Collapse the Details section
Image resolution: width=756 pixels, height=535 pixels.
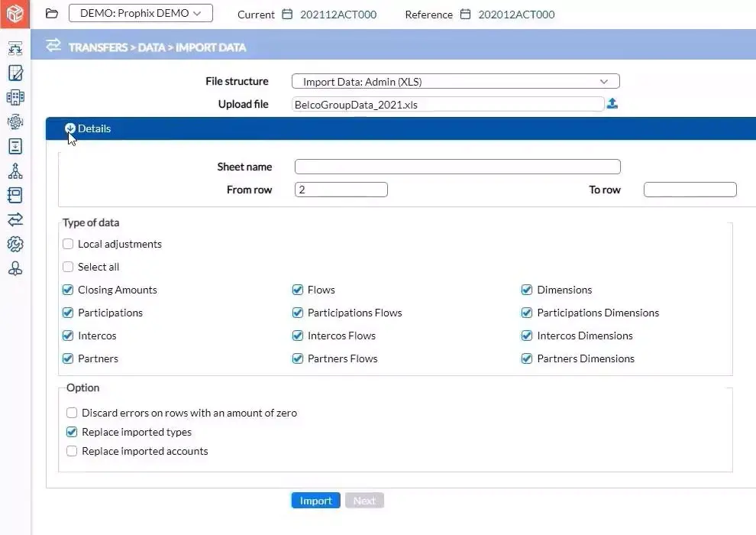pyautogui.click(x=70, y=128)
